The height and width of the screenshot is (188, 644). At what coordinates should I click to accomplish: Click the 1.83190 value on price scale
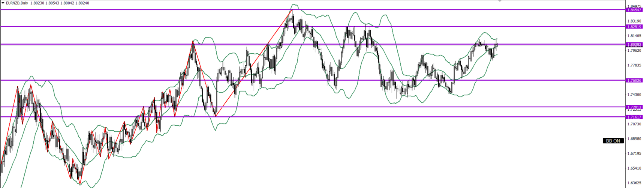[x=634, y=21]
